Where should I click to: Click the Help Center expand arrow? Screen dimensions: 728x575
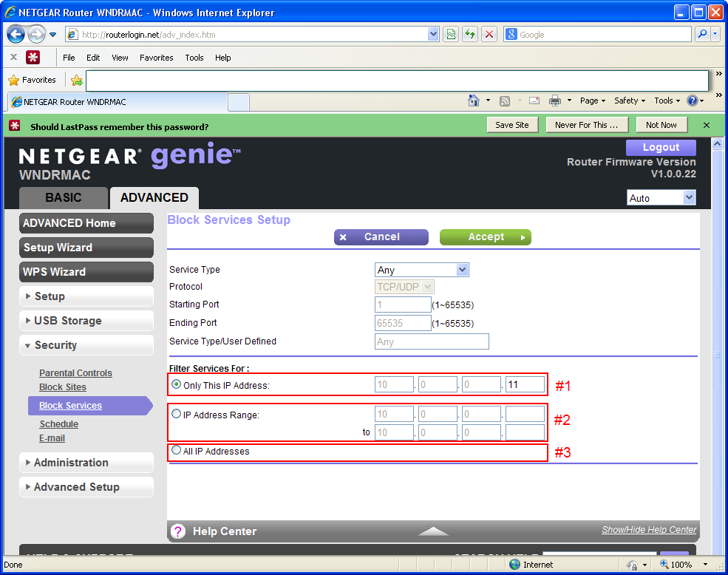tap(432, 531)
